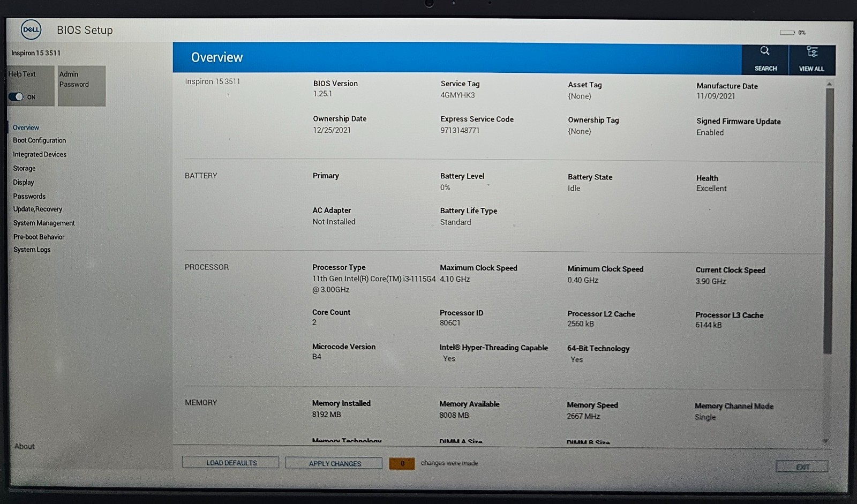The width and height of the screenshot is (857, 504).
Task: Click Inspiron 15 3511 label in sidebar
Action: tap(36, 53)
